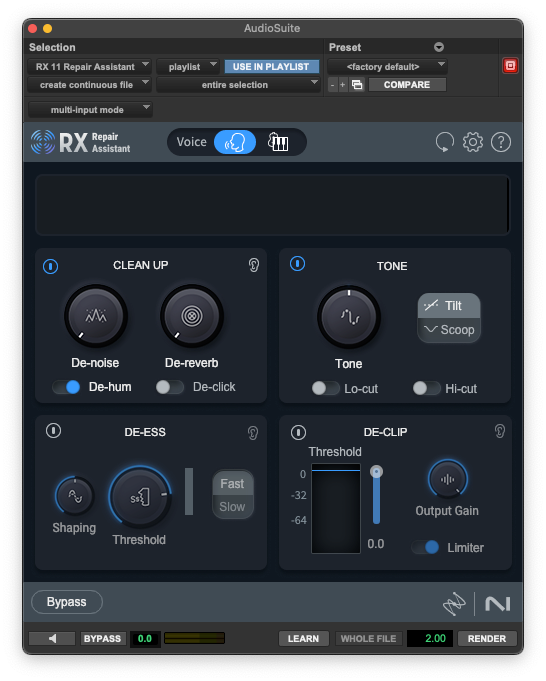The height and width of the screenshot is (681, 546).
Task: Toggle the De-Clip power button
Action: (298, 432)
